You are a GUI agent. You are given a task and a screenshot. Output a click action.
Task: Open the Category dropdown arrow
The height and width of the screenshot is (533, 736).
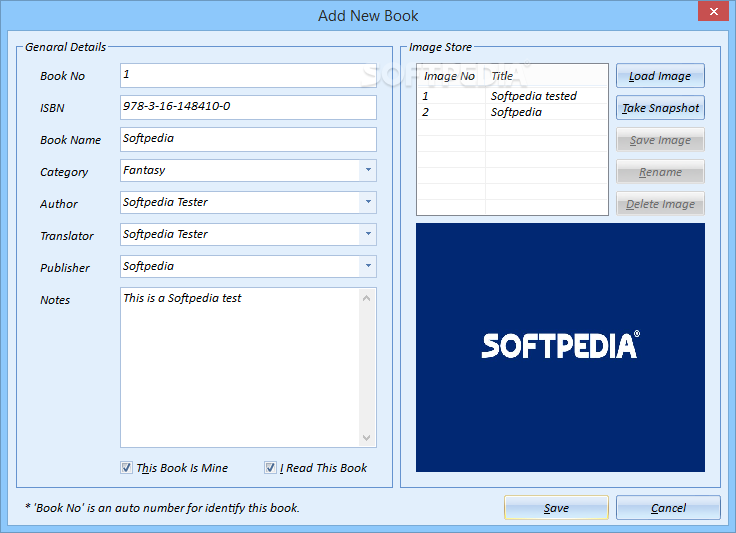click(x=368, y=170)
